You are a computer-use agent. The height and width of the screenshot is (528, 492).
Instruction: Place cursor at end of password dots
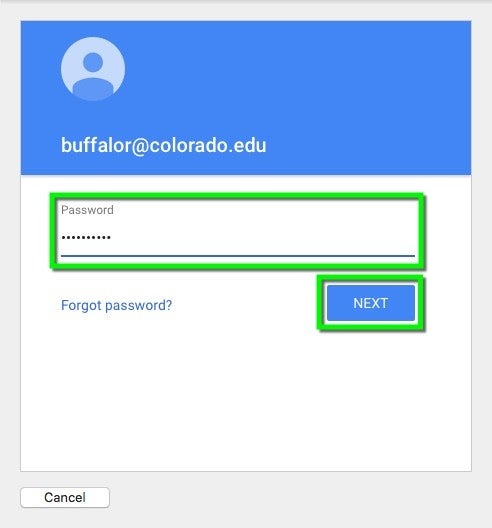[x=112, y=238]
